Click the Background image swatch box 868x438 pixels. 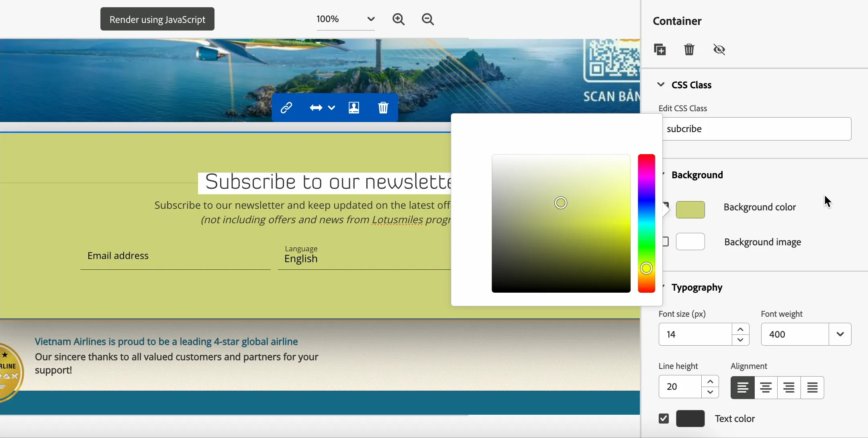click(x=690, y=242)
